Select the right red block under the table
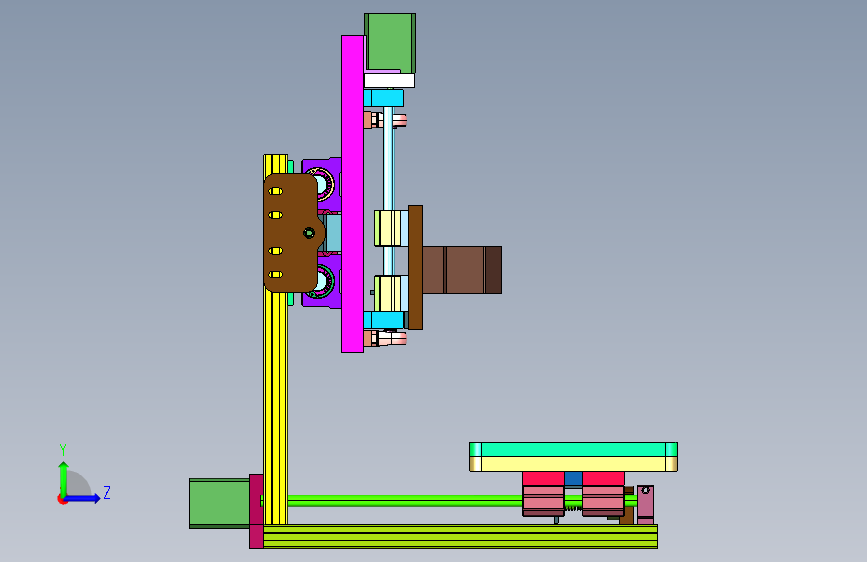 tap(603, 479)
